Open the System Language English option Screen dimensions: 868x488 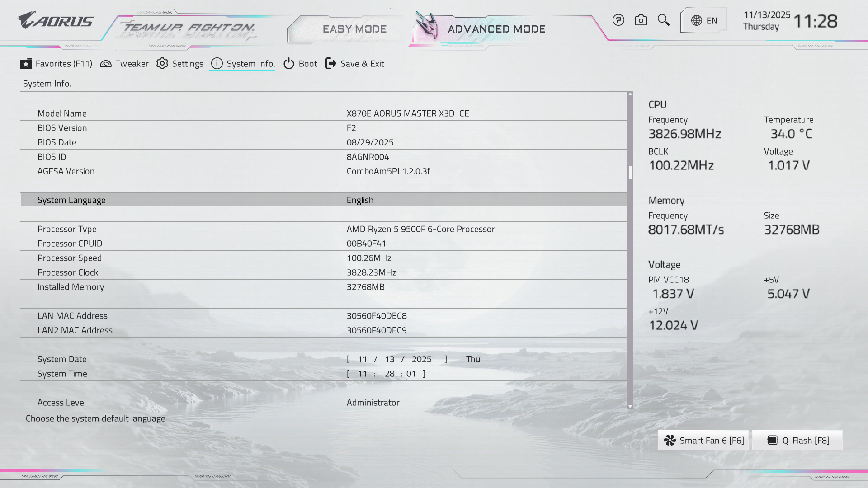click(x=360, y=200)
